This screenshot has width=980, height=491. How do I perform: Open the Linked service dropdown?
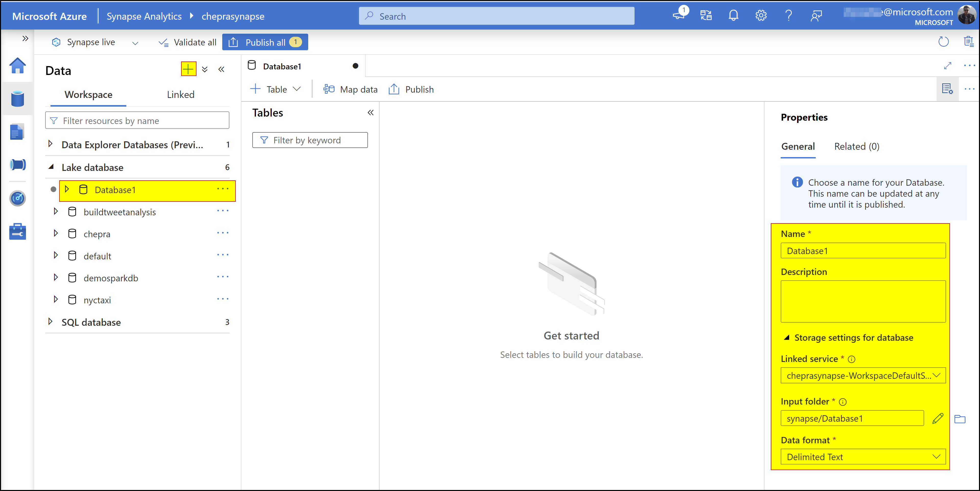tap(863, 375)
